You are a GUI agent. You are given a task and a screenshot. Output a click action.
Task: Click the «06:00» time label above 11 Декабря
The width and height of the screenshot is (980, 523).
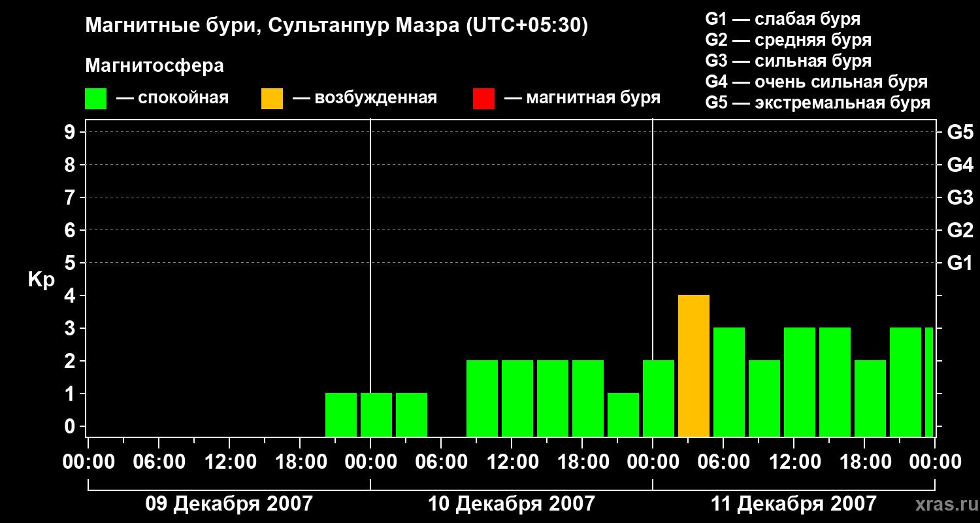click(x=723, y=462)
